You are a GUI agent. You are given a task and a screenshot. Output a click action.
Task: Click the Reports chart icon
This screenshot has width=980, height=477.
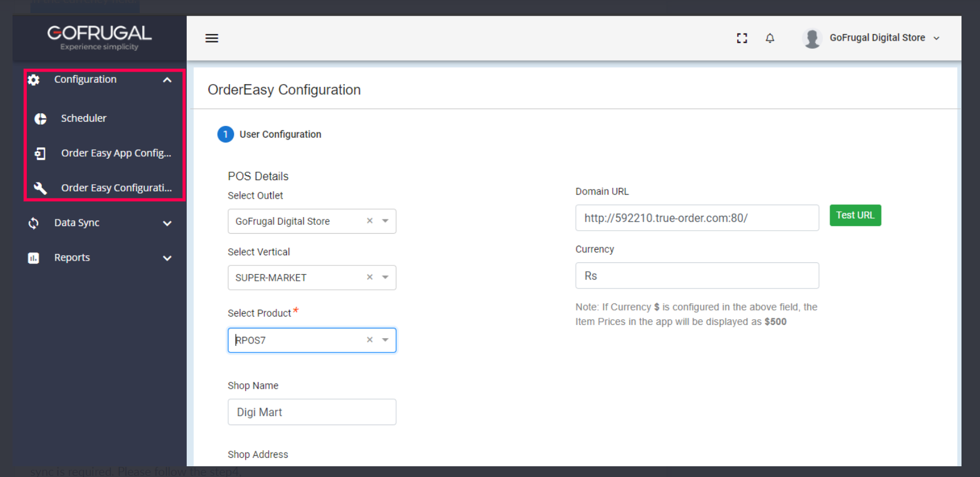tap(34, 258)
